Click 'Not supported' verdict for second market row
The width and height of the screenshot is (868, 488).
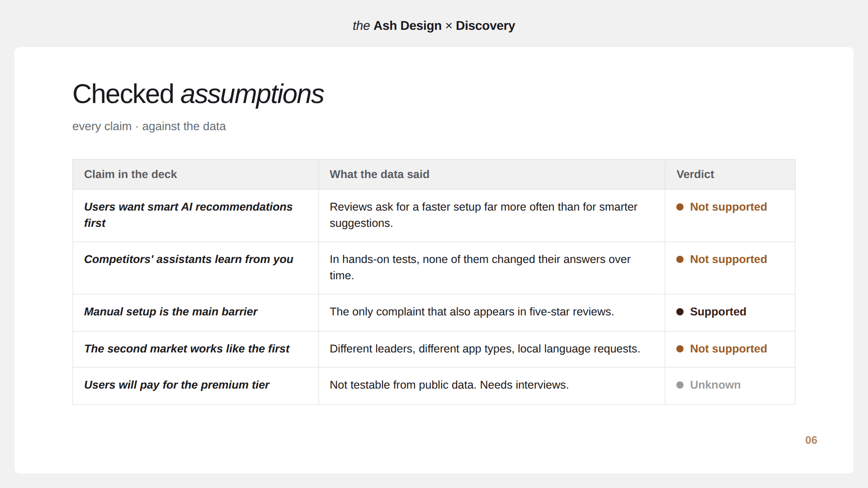(x=728, y=349)
